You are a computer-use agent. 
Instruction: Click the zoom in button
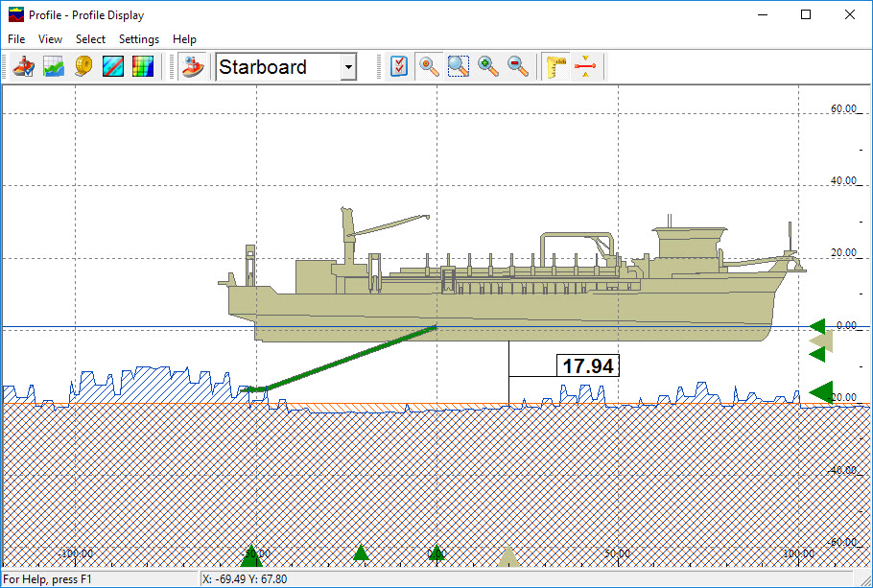(x=488, y=67)
